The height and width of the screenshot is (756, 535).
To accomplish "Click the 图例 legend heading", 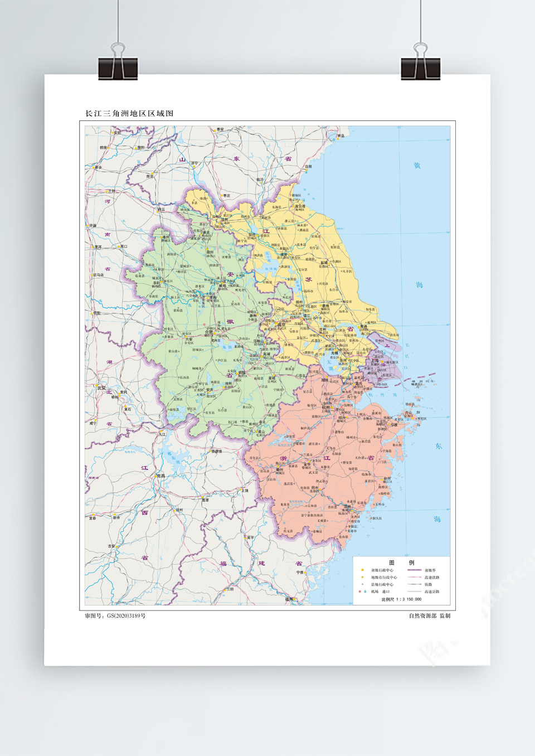I will (x=401, y=563).
